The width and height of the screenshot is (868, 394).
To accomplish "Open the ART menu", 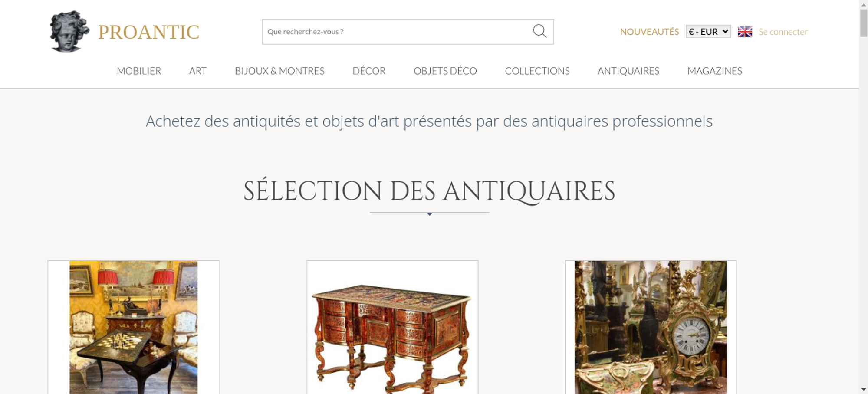I will [198, 71].
